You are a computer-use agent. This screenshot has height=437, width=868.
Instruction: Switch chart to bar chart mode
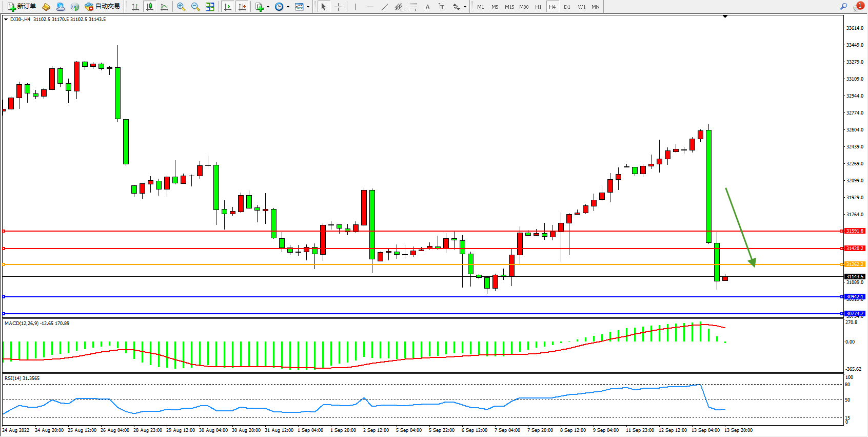coord(135,7)
